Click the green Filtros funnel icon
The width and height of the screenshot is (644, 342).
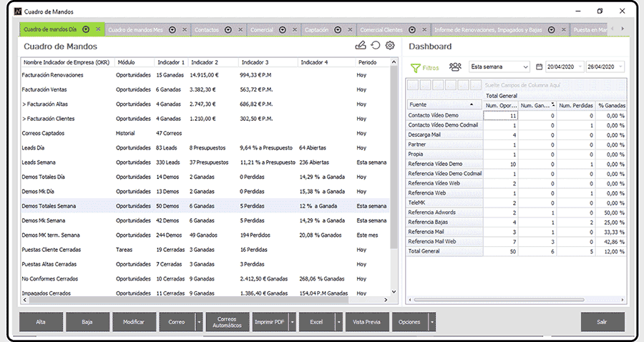[415, 68]
